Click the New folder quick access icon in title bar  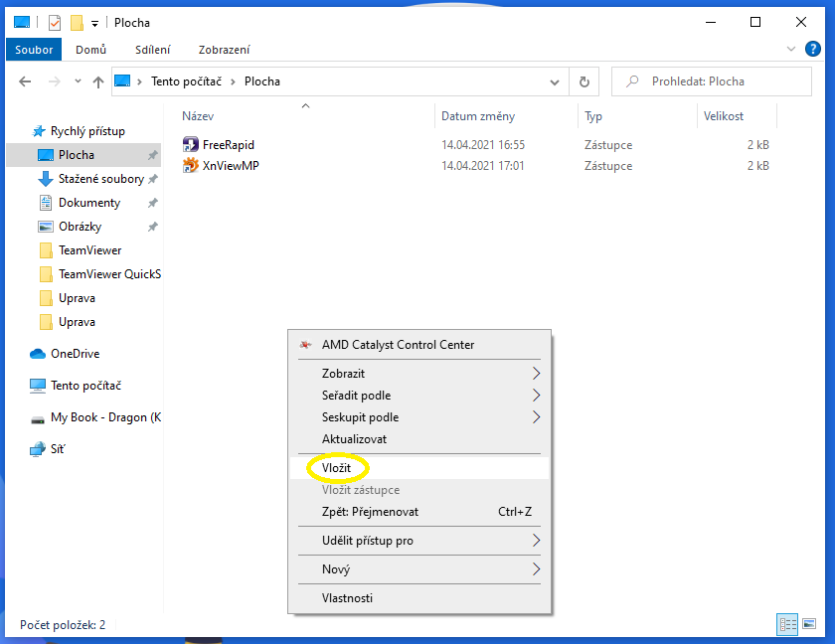(x=77, y=23)
